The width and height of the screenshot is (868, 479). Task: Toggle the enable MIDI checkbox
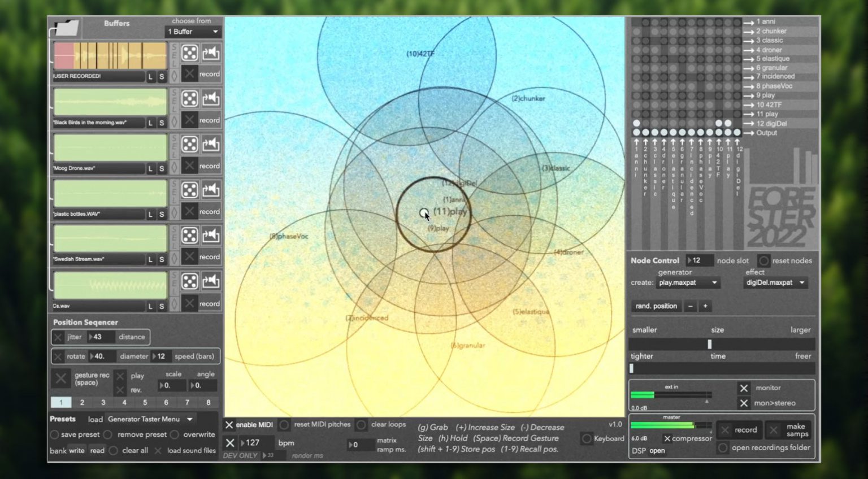point(229,425)
